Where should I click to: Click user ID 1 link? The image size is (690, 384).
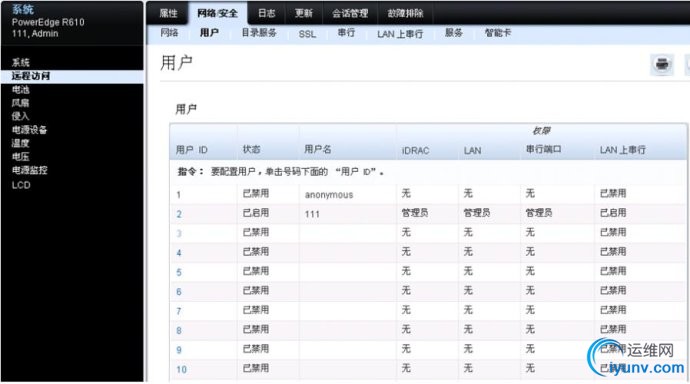point(179,195)
